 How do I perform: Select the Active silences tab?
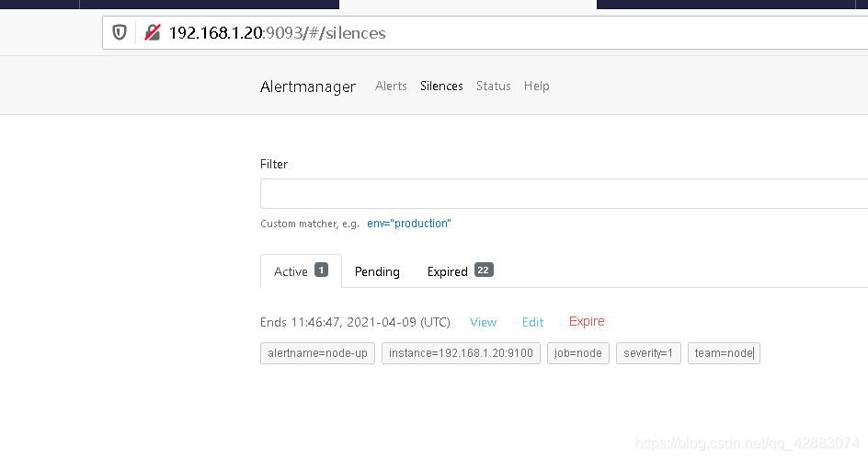[301, 271]
